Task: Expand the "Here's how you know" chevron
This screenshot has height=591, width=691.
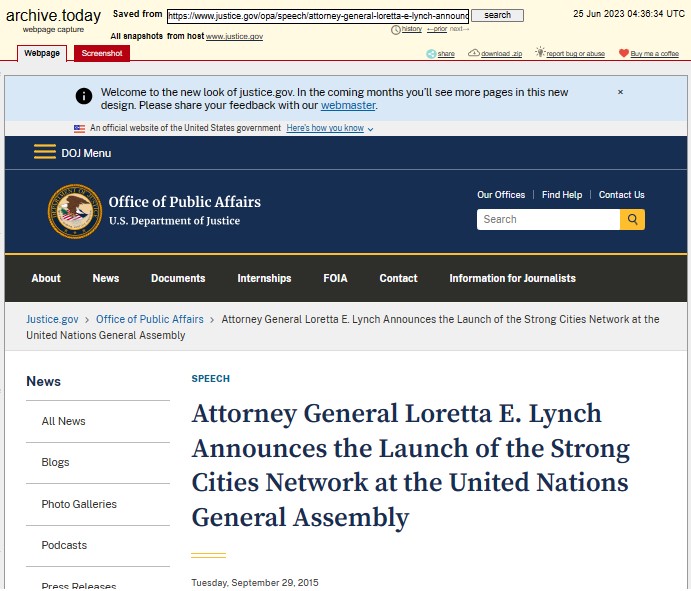Action: click(x=370, y=129)
